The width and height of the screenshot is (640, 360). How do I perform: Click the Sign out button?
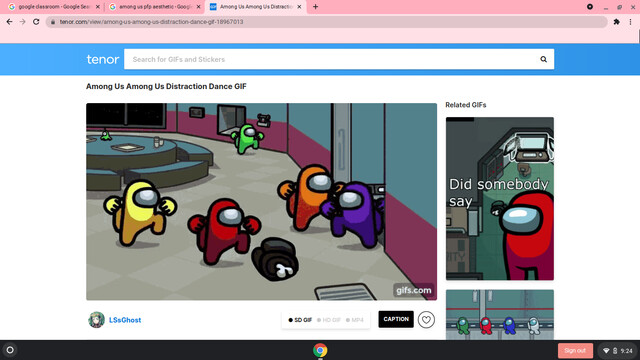coord(575,351)
